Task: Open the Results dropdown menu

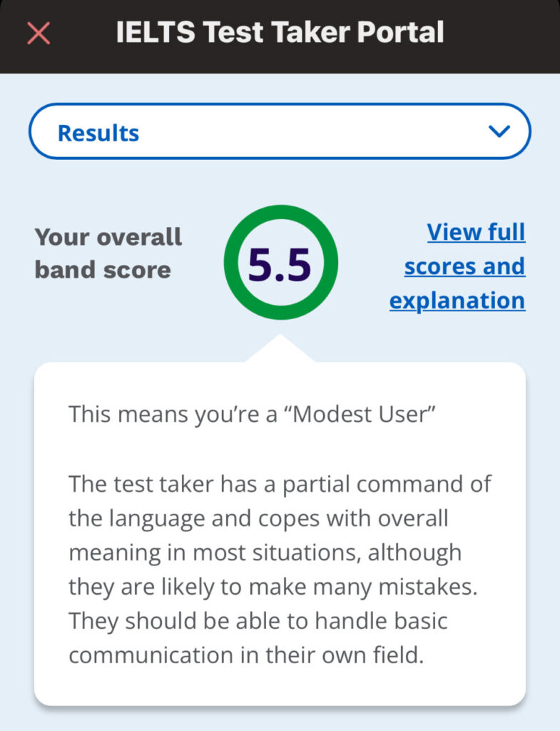Action: pyautogui.click(x=280, y=131)
